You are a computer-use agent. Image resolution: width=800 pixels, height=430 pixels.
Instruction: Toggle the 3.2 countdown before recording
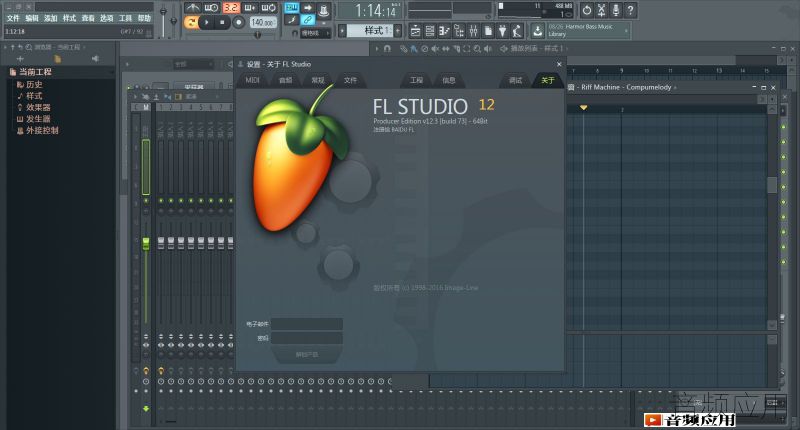231,8
